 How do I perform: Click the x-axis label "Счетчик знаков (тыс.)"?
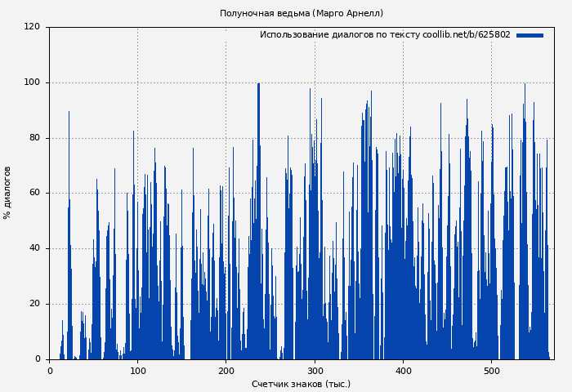(301, 384)
